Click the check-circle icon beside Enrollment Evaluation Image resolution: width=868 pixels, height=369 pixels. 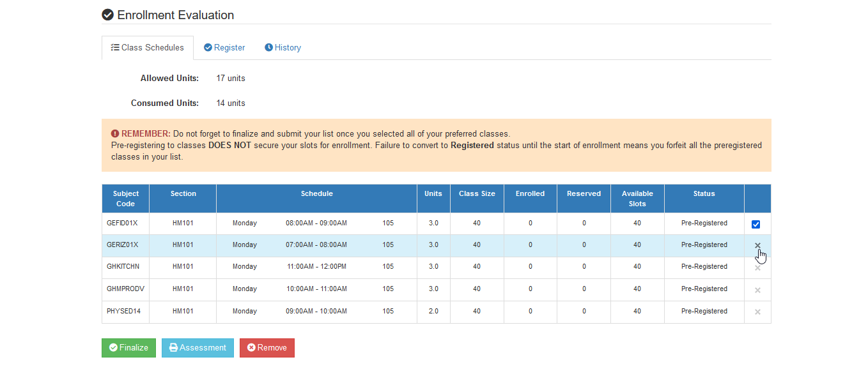108,15
